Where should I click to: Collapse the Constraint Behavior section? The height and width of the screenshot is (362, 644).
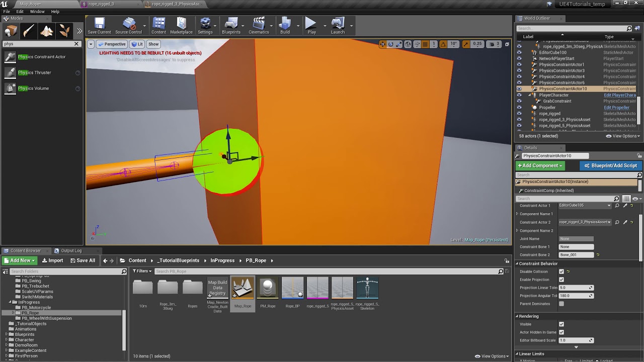517,263
